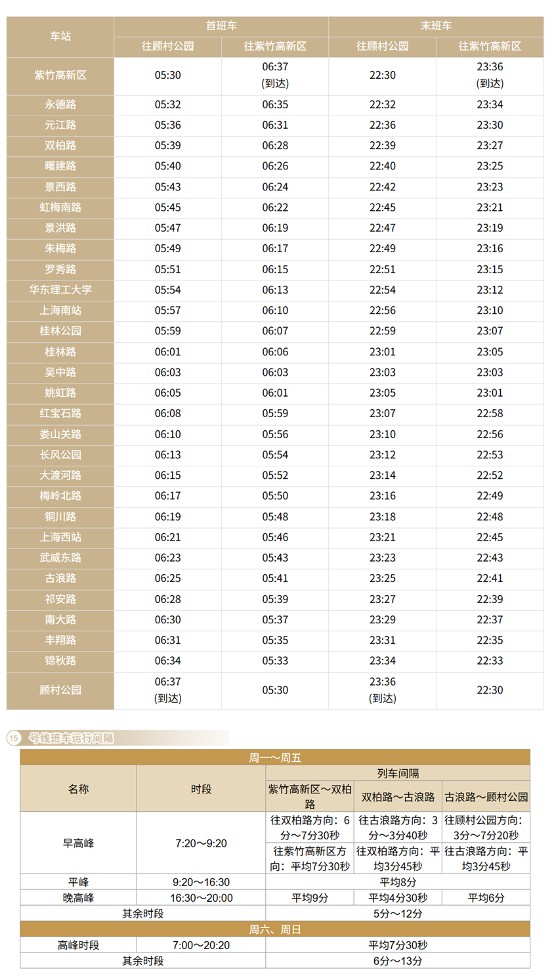Select the 上海西站 station cell
This screenshot has height=980, width=554.
point(60,537)
